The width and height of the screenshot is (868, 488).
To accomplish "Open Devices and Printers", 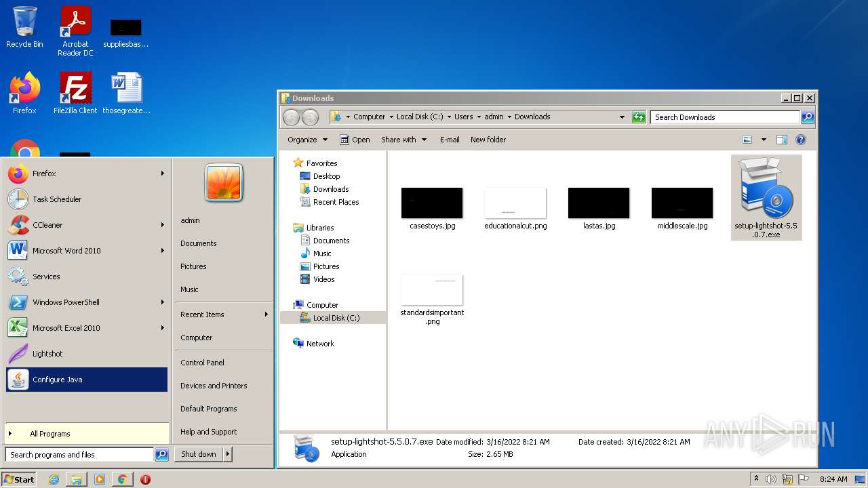I will coord(214,386).
